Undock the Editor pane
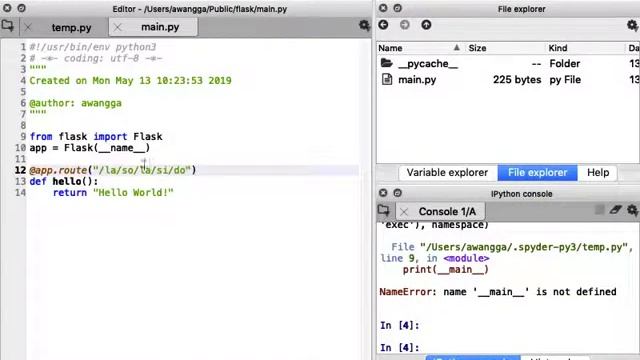640x360 pixels. point(21,8)
